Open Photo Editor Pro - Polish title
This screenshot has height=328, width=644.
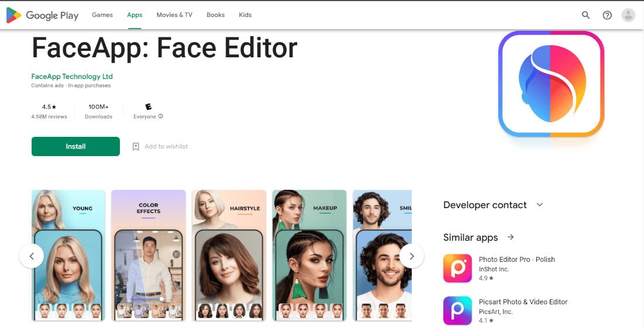point(516,260)
